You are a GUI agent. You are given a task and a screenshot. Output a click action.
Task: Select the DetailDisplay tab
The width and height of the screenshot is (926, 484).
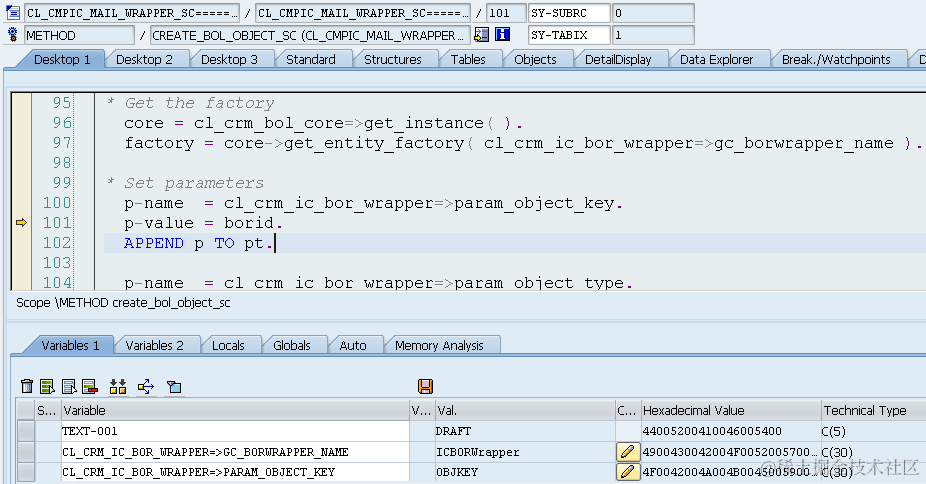(618, 59)
